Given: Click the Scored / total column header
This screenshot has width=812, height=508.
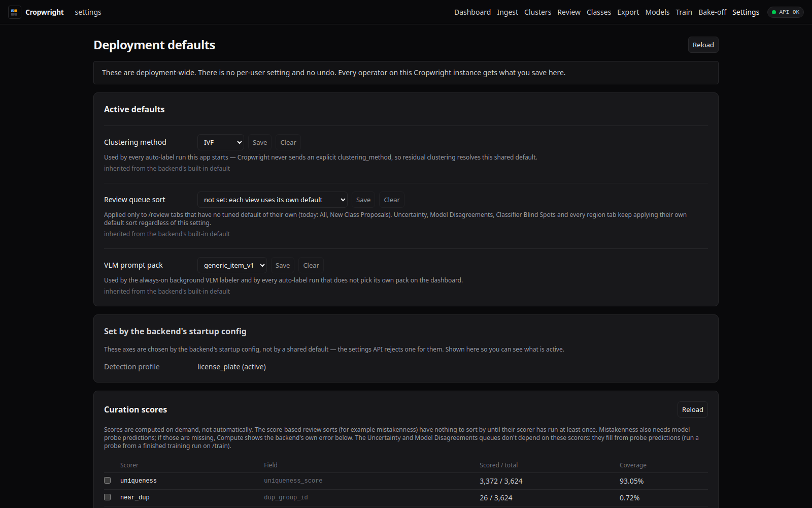Looking at the screenshot, I should coord(498,465).
